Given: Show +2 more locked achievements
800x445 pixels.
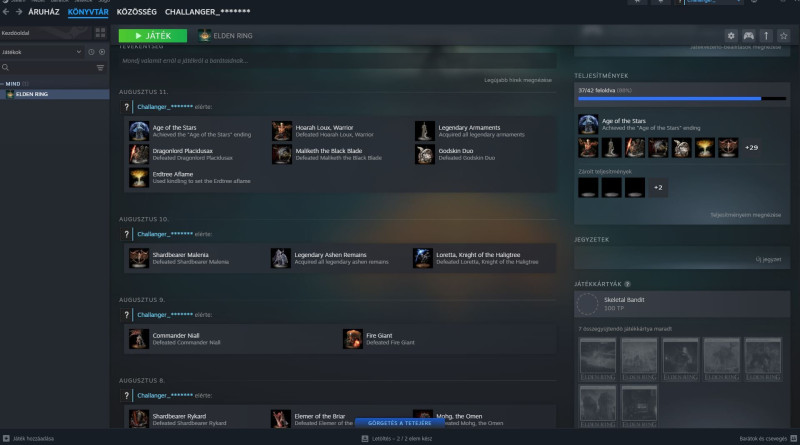Looking at the screenshot, I should tap(658, 188).
